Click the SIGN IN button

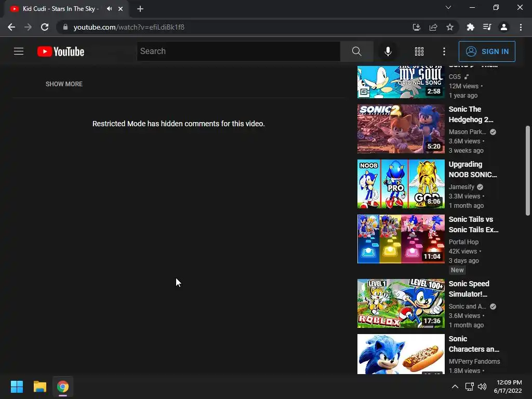click(487, 51)
